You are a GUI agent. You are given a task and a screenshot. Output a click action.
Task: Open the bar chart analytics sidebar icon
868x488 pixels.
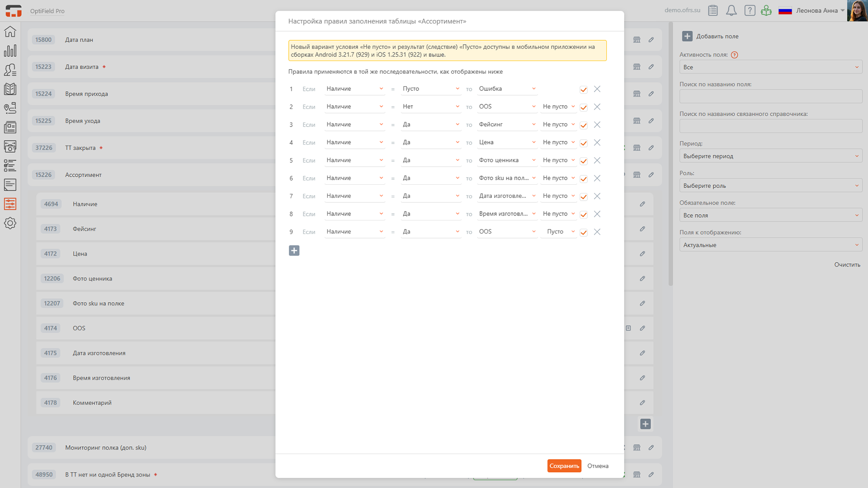click(10, 51)
